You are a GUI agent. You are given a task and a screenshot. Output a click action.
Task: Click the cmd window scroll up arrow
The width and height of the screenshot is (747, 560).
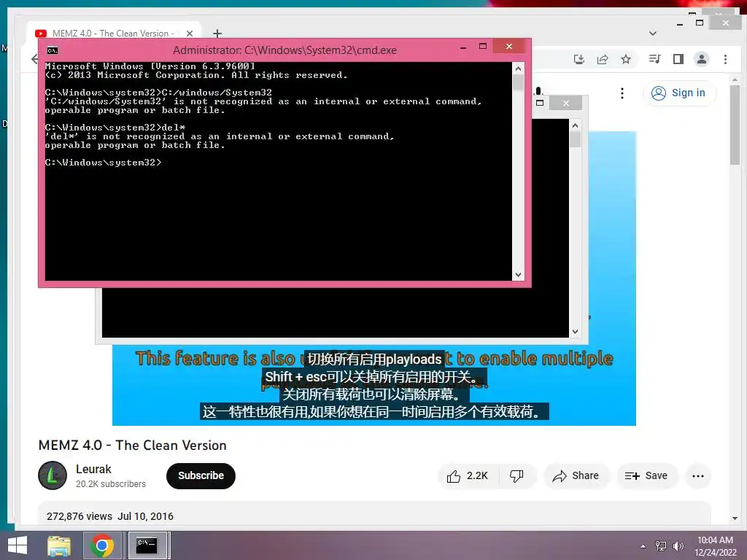(x=519, y=69)
